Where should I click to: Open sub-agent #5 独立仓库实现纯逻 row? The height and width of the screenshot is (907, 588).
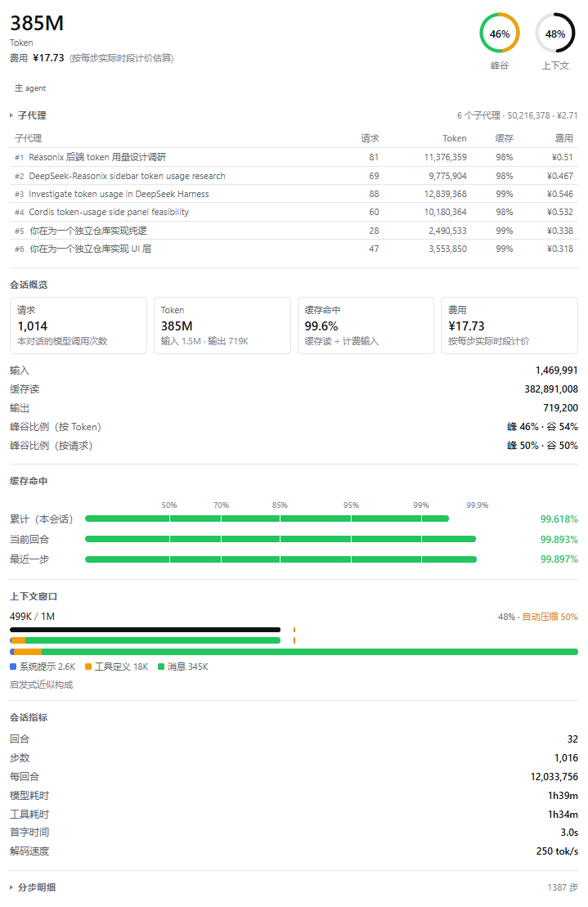pyautogui.click(x=294, y=231)
